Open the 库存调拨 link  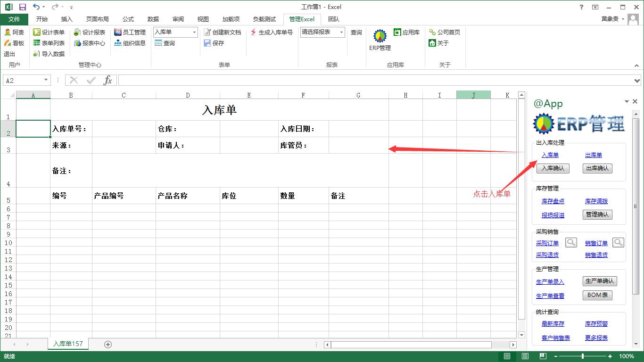point(596,201)
